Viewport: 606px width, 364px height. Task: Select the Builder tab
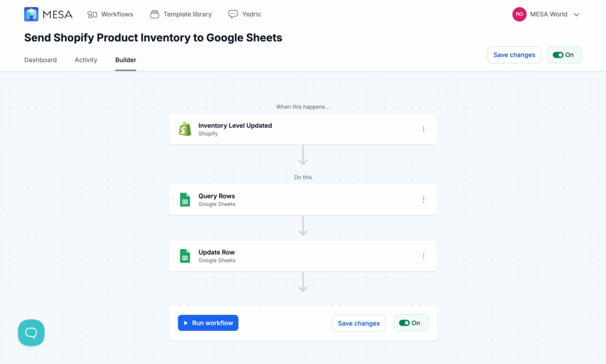(x=125, y=60)
